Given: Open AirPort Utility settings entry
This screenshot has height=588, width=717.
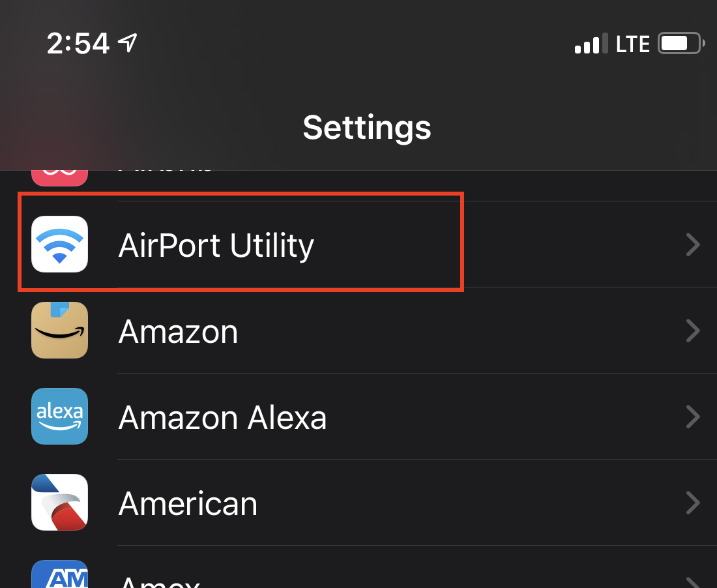Looking at the screenshot, I should (x=358, y=244).
